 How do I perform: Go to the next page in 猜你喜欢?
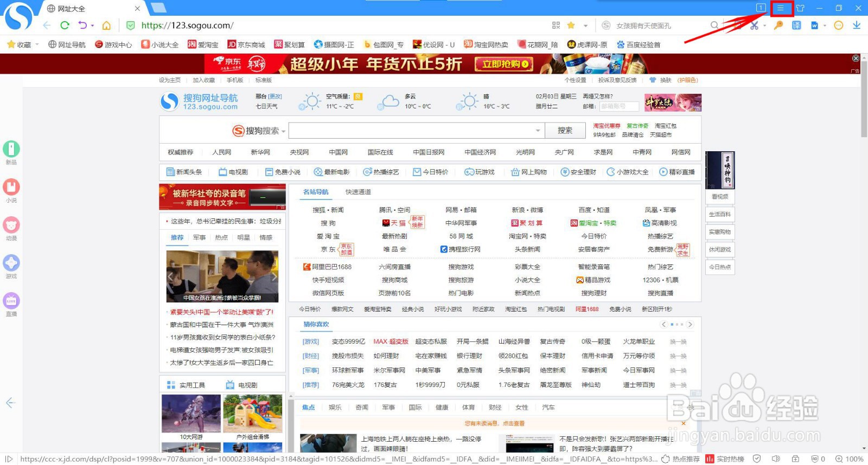coord(690,324)
